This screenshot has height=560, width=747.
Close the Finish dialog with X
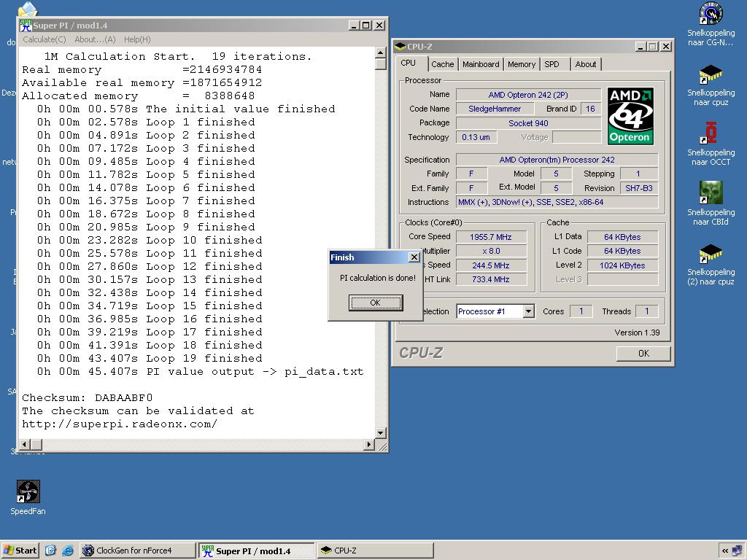pos(414,257)
